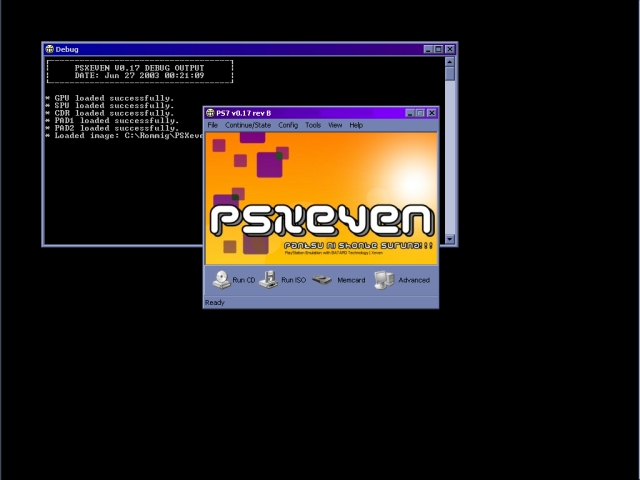
Task: Minimize the Debug window
Action: [428, 49]
